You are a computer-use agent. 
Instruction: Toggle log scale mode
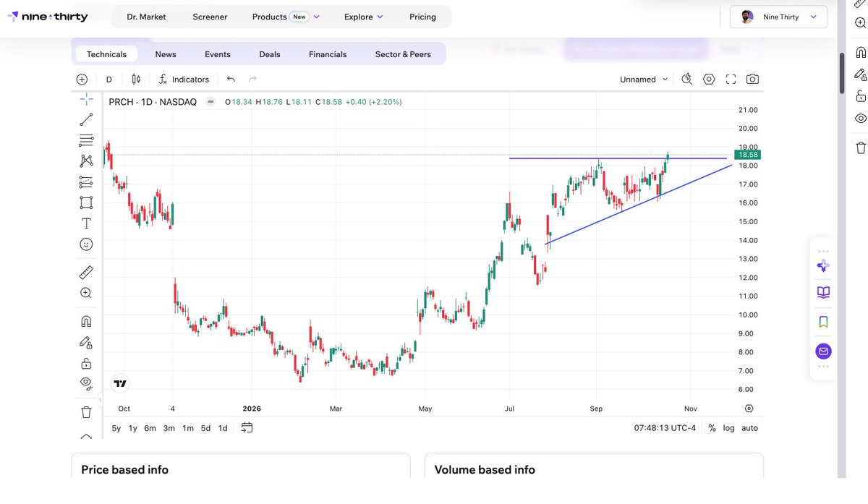tap(728, 428)
